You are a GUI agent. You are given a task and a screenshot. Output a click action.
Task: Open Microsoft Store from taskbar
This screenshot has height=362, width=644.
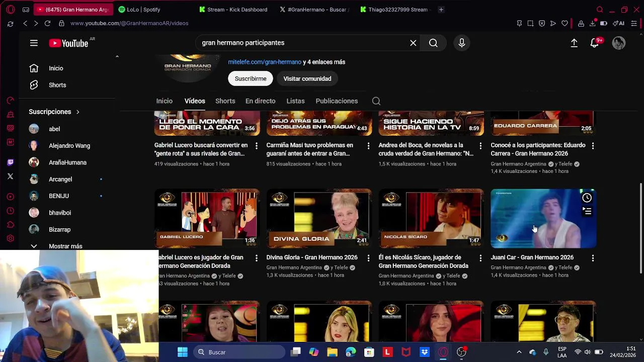[369, 352]
